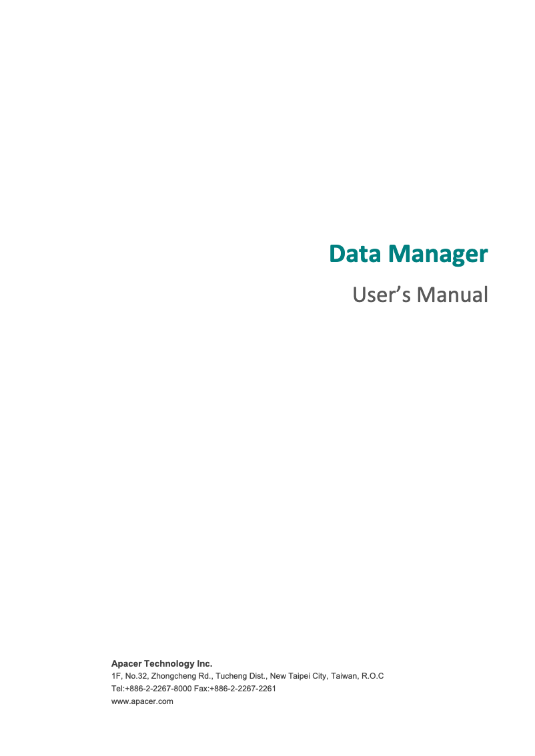Click "Inc." after the company name
The image size is (535, 756).
coord(205,663)
